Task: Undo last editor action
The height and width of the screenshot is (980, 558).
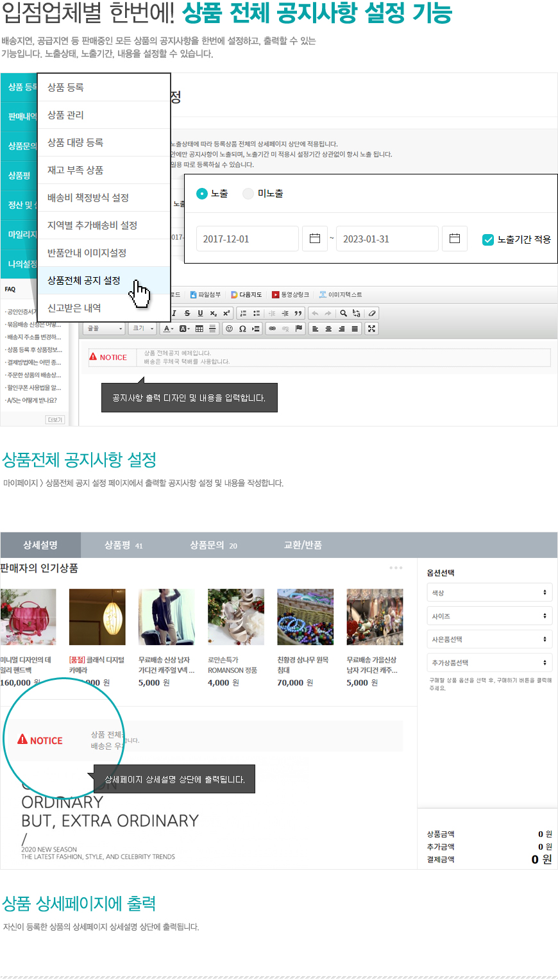Action: (315, 313)
